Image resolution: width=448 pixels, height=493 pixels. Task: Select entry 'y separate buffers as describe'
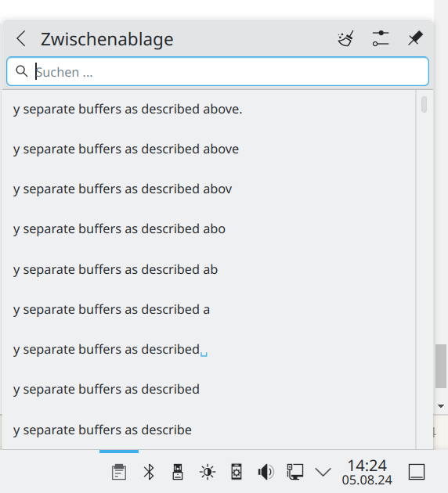click(209, 430)
